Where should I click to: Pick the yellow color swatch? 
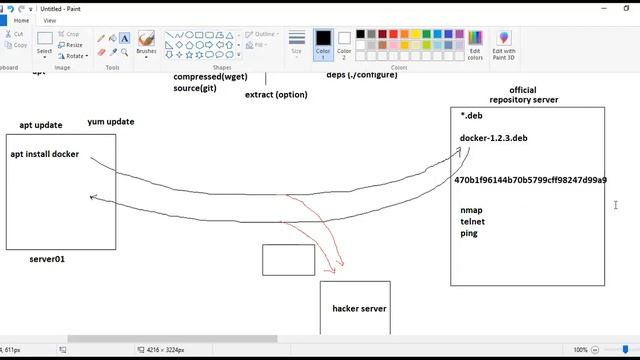[x=416, y=34]
